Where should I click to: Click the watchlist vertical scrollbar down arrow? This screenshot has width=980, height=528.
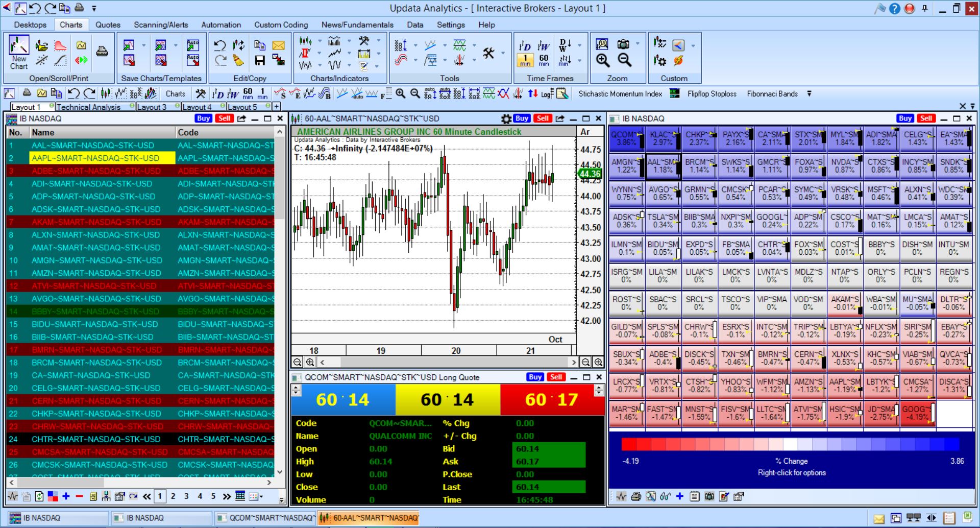pos(279,472)
